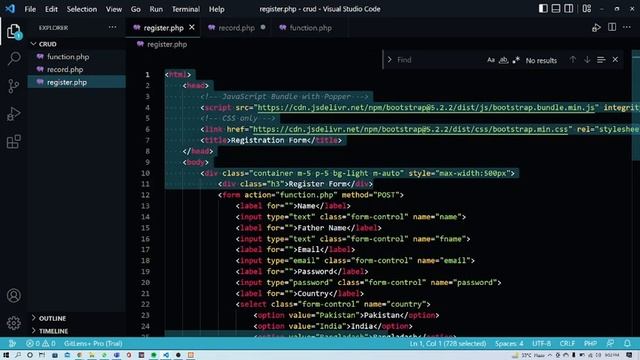Screen dimensions: 640x360
Task: Expand the Replace toggle chevron in Find
Action: tap(389, 60)
